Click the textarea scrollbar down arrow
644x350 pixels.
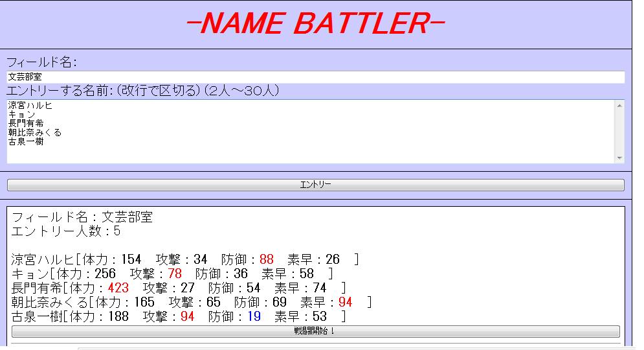pyautogui.click(x=619, y=158)
